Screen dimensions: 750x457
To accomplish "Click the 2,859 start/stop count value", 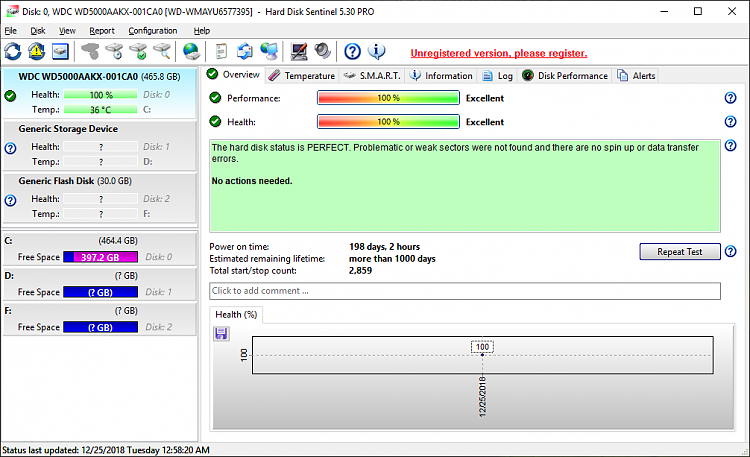I will (360, 270).
